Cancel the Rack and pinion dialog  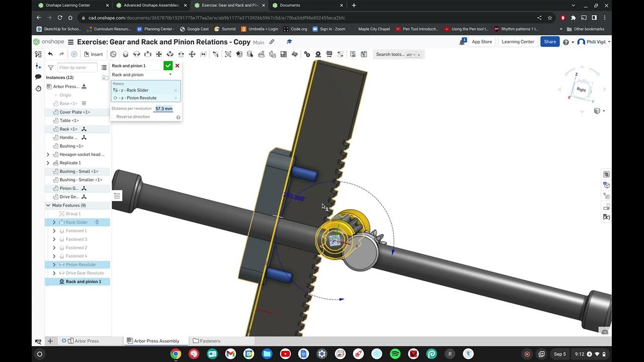pyautogui.click(x=177, y=66)
